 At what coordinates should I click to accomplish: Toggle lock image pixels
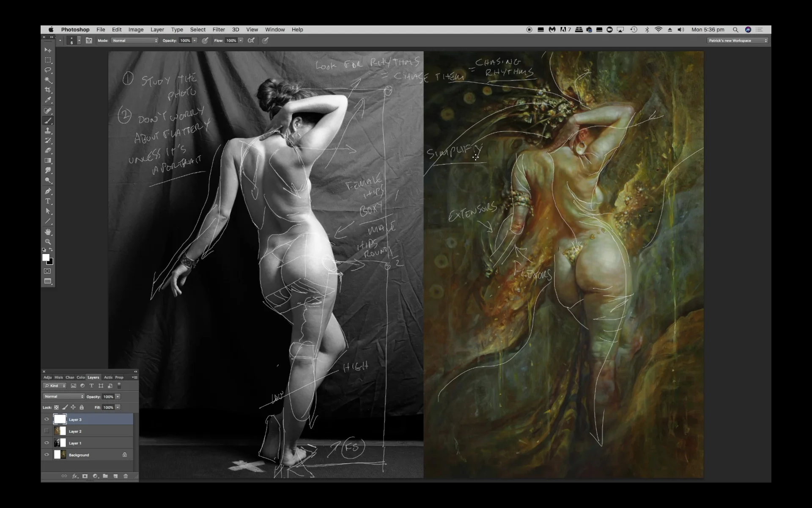[x=65, y=407]
